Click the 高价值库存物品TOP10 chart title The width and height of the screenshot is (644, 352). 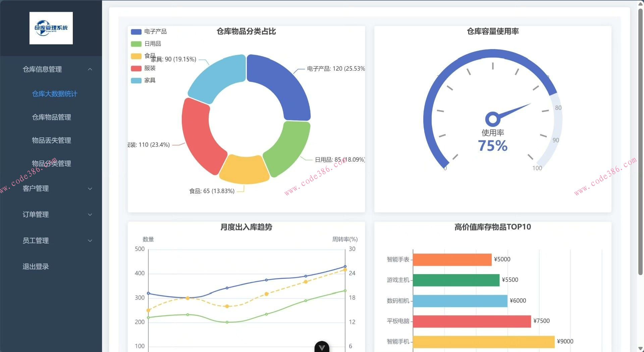[x=493, y=227]
